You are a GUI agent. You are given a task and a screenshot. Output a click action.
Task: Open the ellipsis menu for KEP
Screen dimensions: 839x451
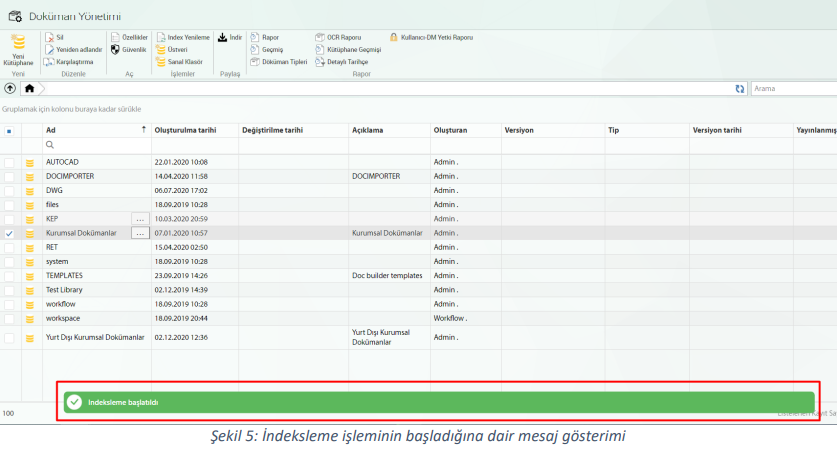(140, 218)
